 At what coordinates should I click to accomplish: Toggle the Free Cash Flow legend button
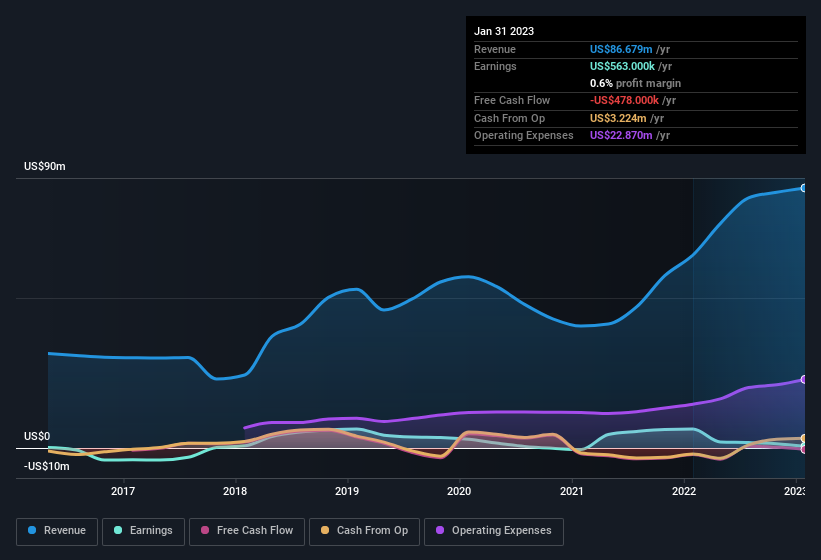(x=247, y=532)
